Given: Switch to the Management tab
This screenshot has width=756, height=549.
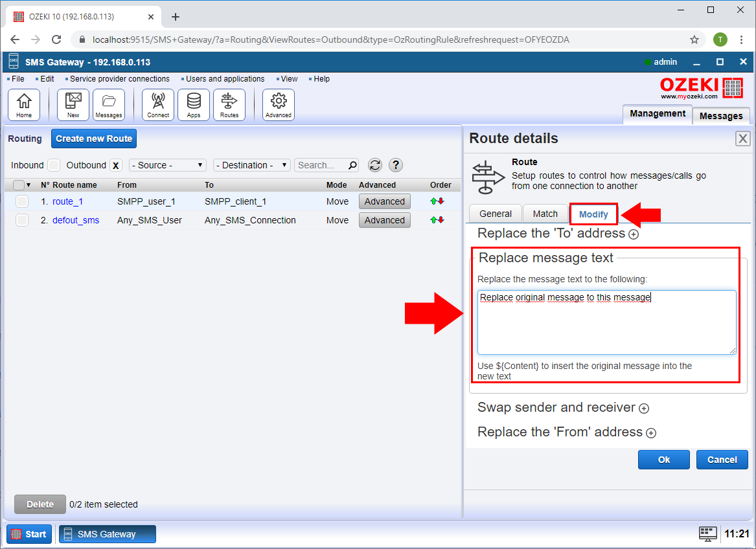Looking at the screenshot, I should coord(657,114).
